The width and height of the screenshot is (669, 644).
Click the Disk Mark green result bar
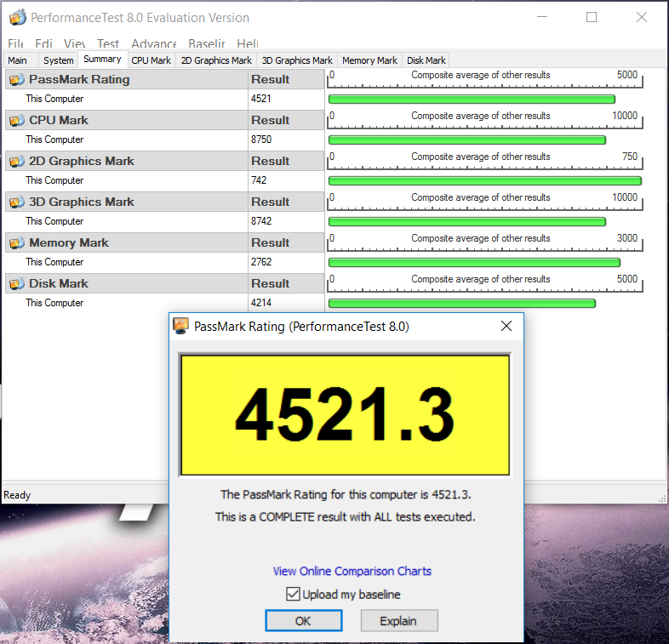pyautogui.click(x=461, y=303)
